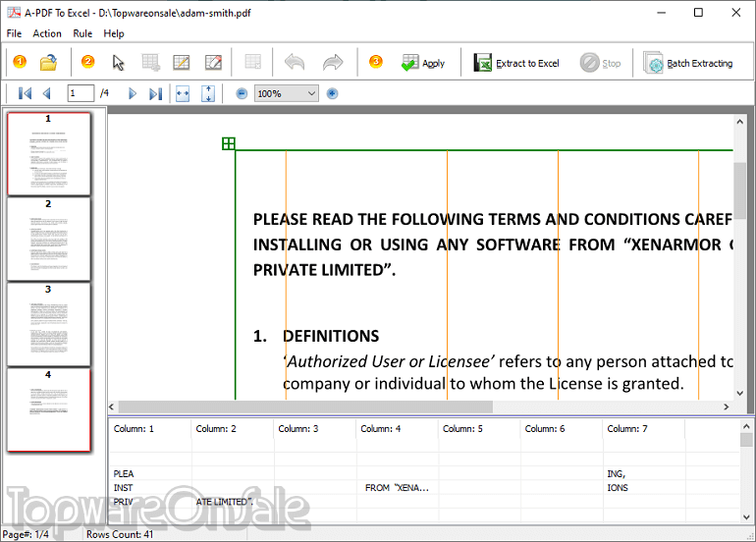Open Batch Extracting

pyautogui.click(x=688, y=63)
